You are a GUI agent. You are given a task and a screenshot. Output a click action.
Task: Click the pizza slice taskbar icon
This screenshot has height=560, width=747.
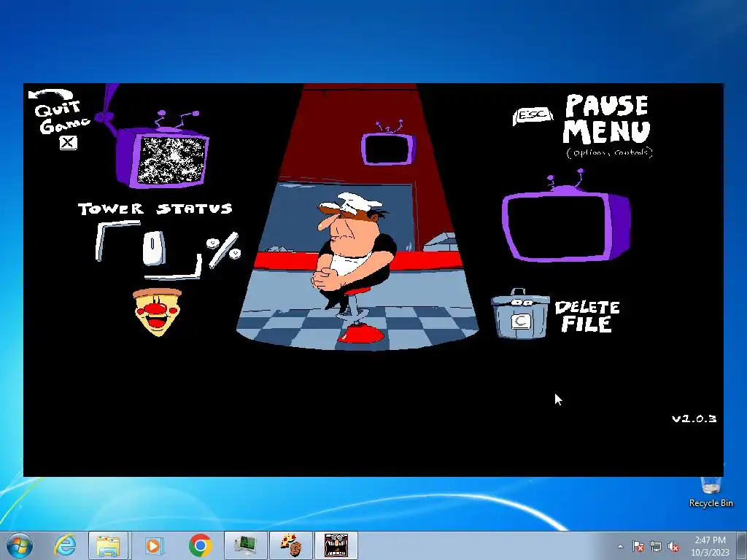291,545
